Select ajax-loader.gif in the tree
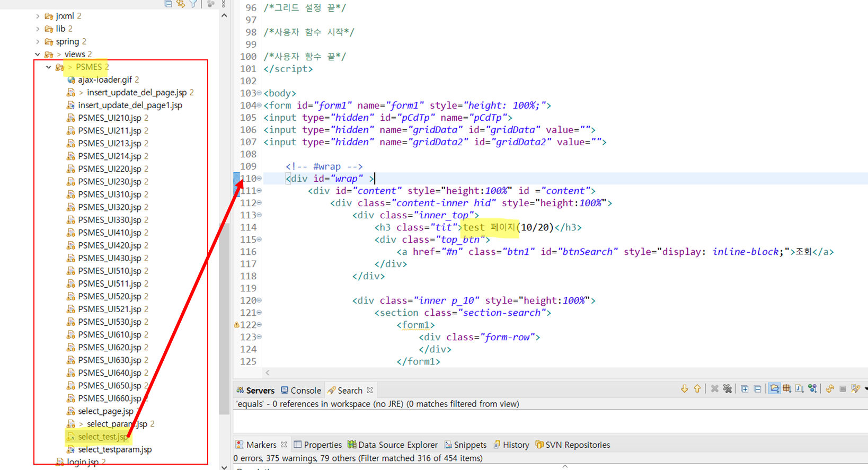Screen dimensions: 868x470 [x=105, y=79]
